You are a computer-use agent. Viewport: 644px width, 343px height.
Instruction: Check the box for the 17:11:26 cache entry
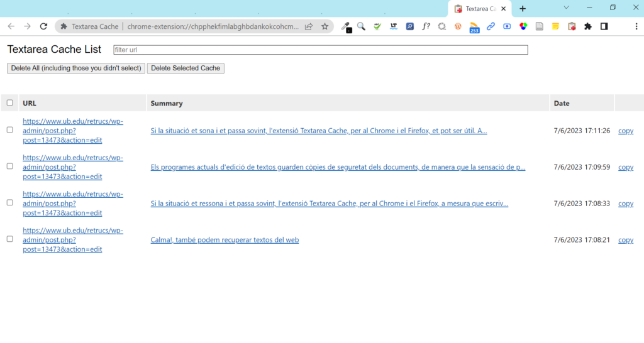click(x=9, y=130)
